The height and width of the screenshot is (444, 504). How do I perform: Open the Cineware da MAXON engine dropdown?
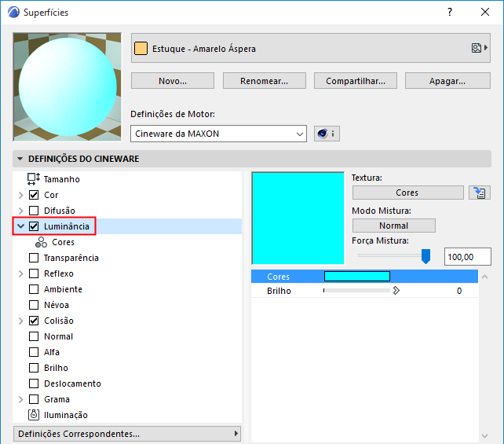click(218, 134)
